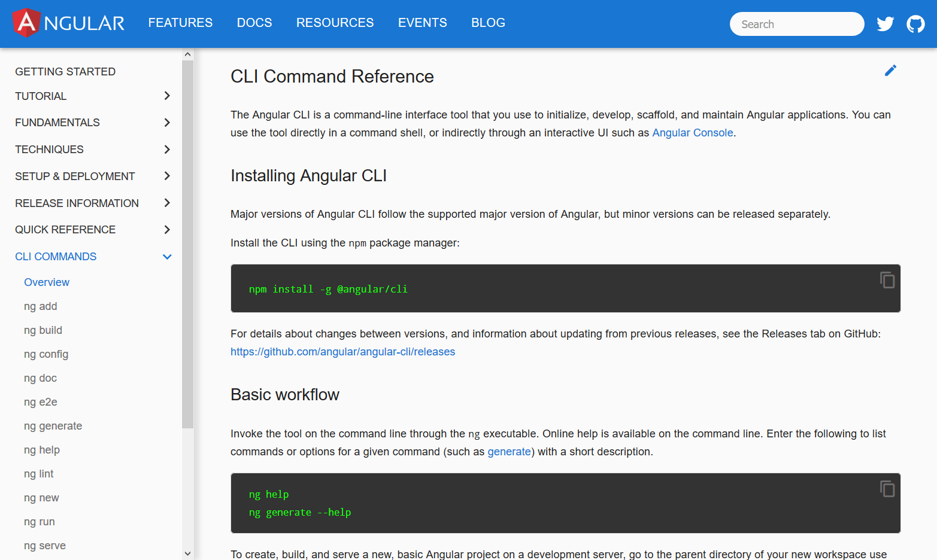This screenshot has height=560, width=937.
Task: Open the ng add command page
Action: 41,306
